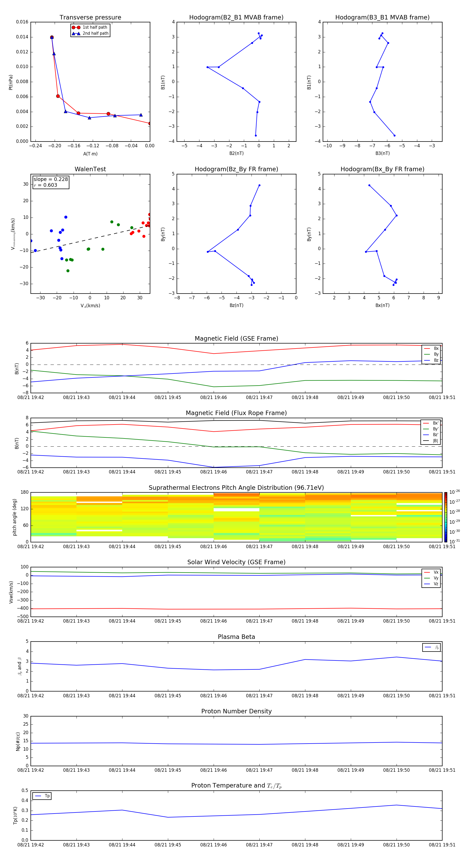Select the 'slope = 0.228' annotation

(x=50, y=179)
